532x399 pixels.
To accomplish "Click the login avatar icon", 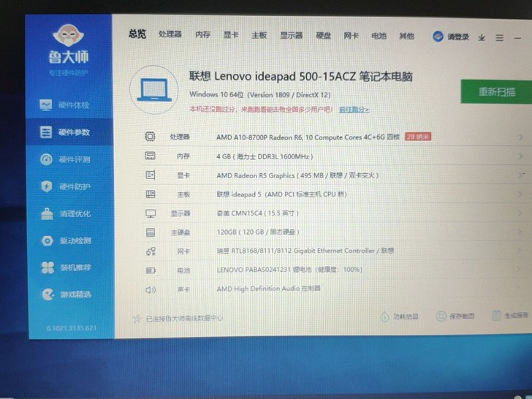I will point(438,37).
